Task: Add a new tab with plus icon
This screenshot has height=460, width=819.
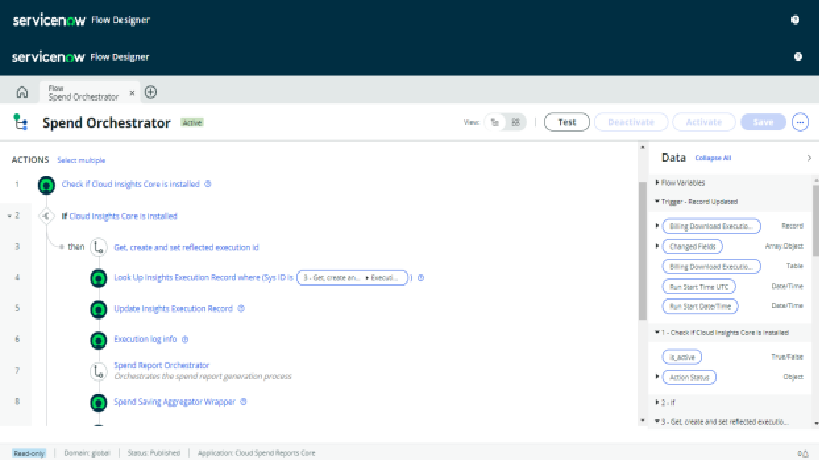Action: tap(150, 92)
